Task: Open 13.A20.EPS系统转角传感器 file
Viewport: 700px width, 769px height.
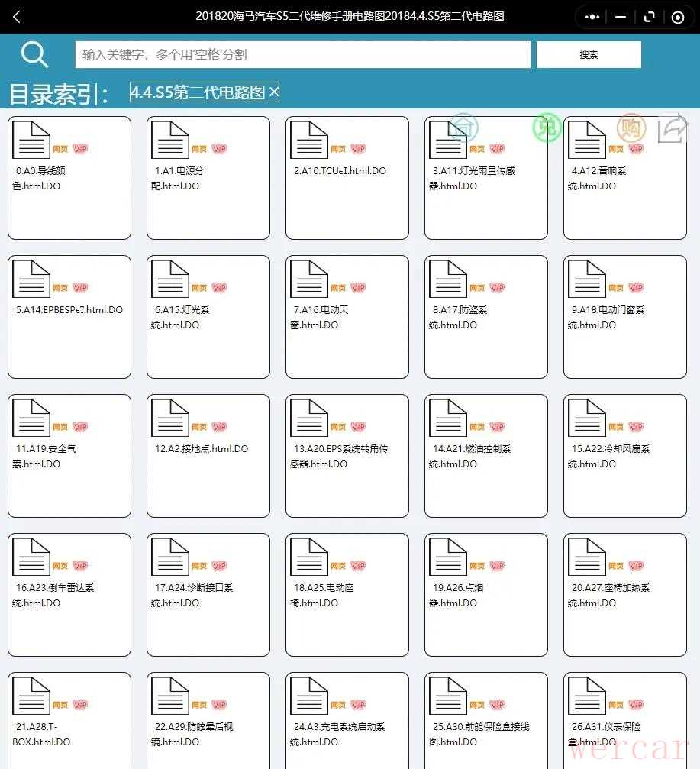Action: click(x=347, y=456)
